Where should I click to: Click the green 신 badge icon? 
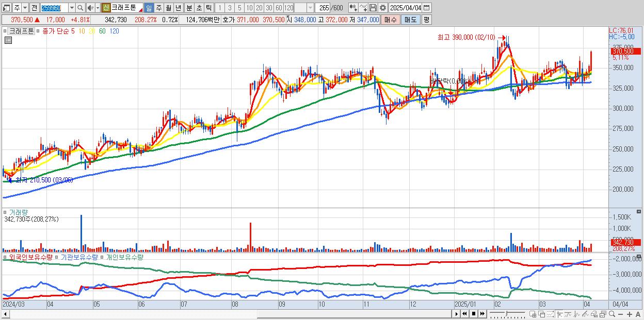click(x=105, y=8)
